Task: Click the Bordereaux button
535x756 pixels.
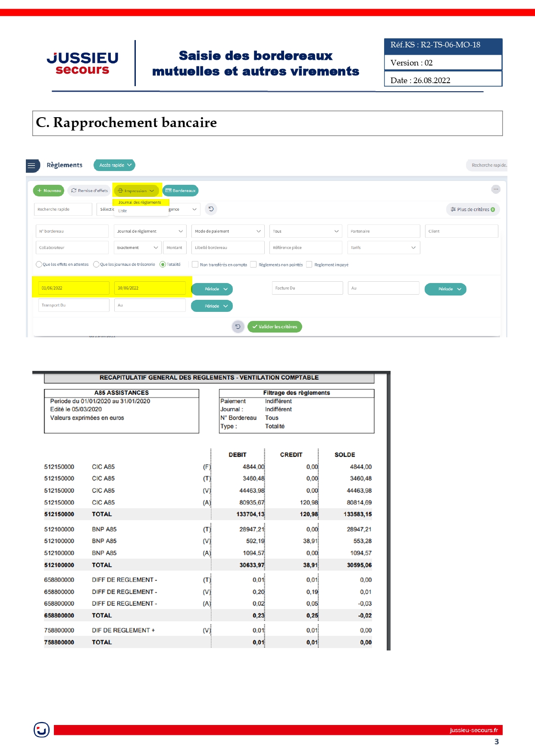Action: pyautogui.click(x=181, y=190)
